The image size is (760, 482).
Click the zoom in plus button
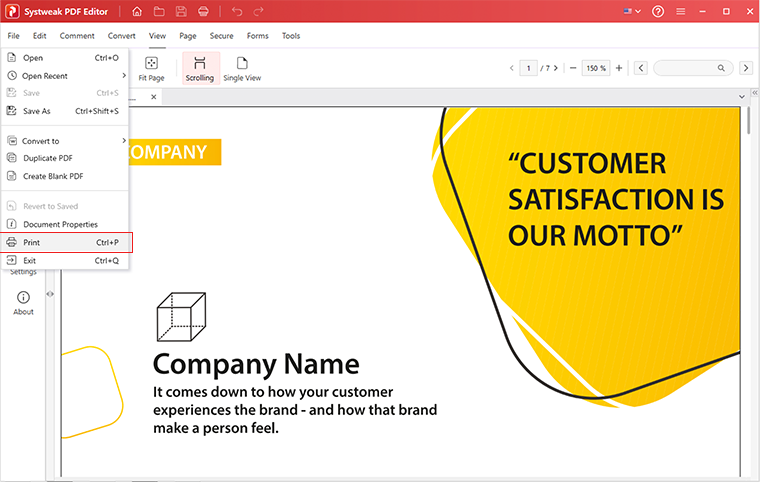[619, 68]
